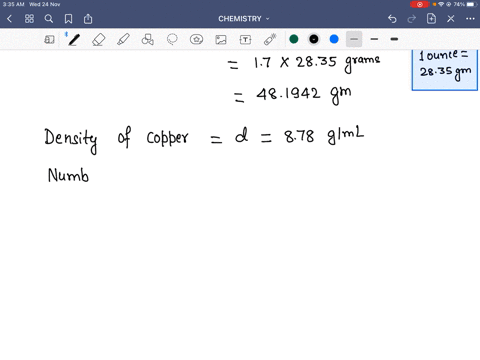This screenshot has height=360, width=480.
Task: Select the Lasso tool
Action: [x=172, y=40]
